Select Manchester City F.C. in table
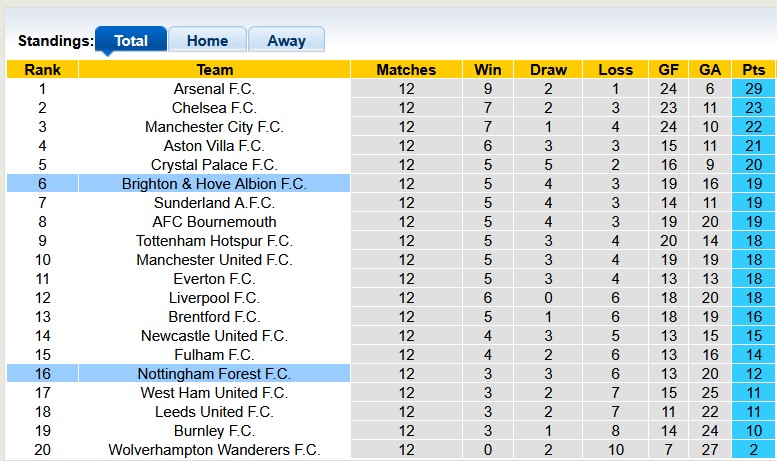The width and height of the screenshot is (777, 461). point(214,127)
